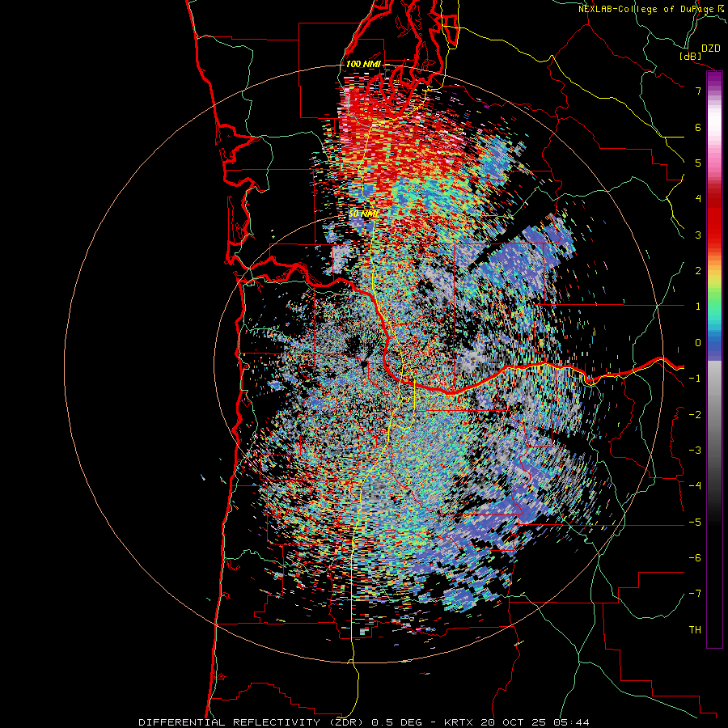Click the -2 scale value
728x728 pixels.
pyautogui.click(x=695, y=415)
